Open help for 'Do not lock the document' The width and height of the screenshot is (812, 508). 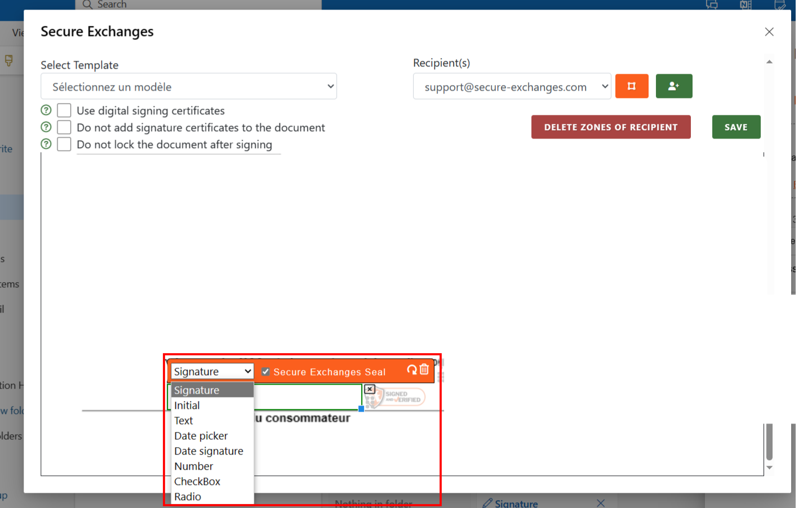[x=46, y=144]
